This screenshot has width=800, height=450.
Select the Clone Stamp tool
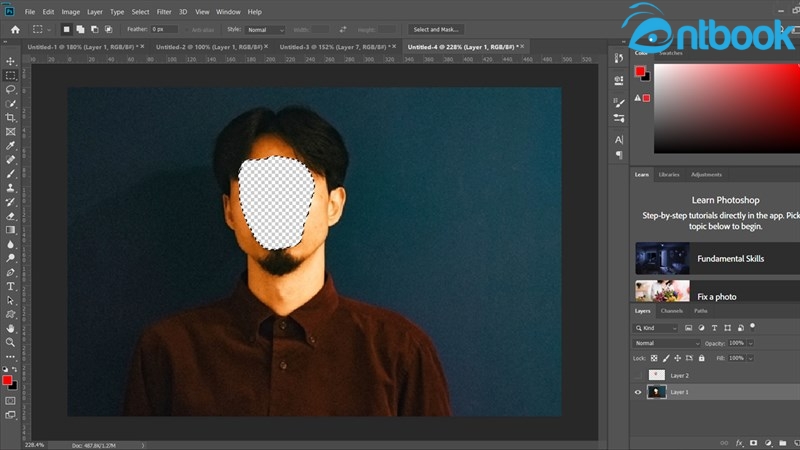click(10, 188)
